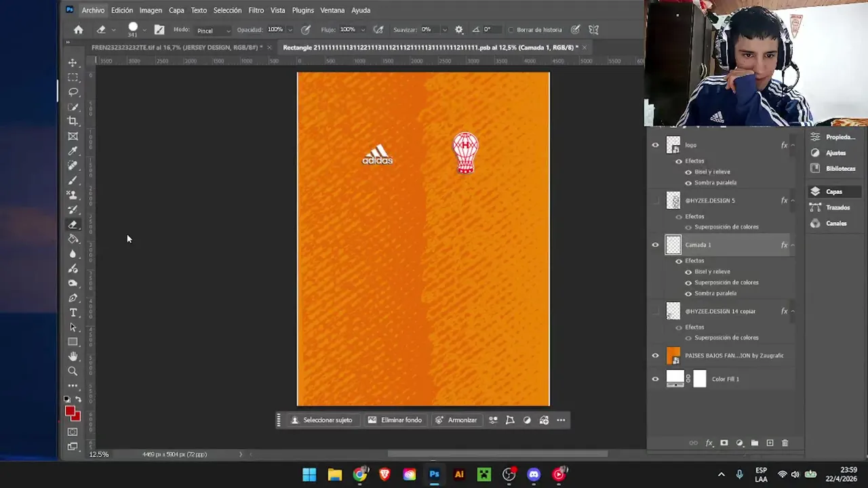Screen dimensions: 868x488
Task: Collapse effects of @HYZEE.DESIGN 14 copiar layer
Action: (x=793, y=311)
